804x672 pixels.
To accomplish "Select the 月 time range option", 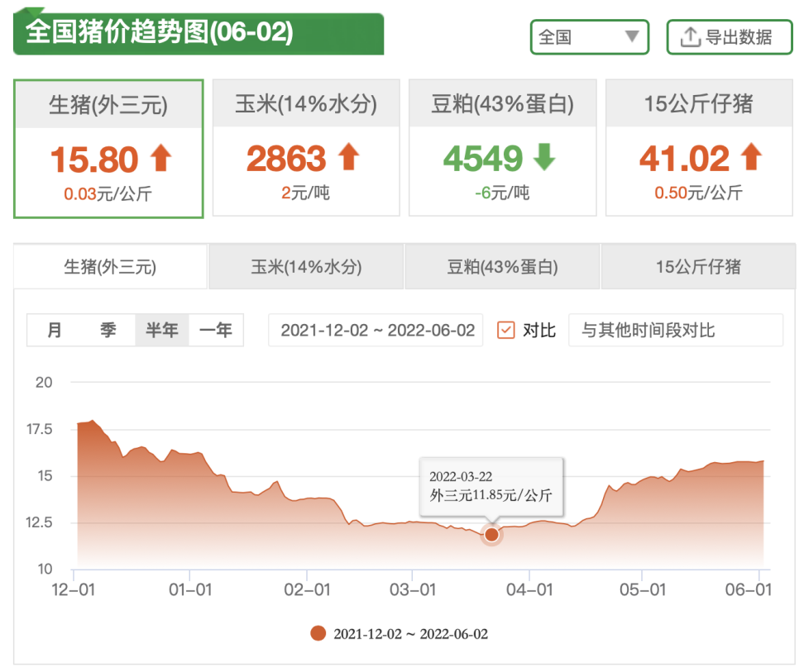I will click(x=55, y=329).
